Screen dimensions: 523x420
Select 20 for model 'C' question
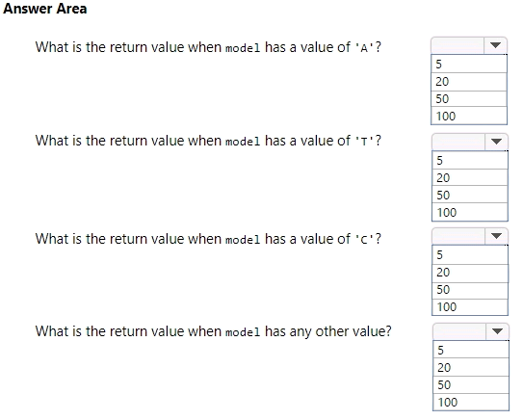[470, 273]
